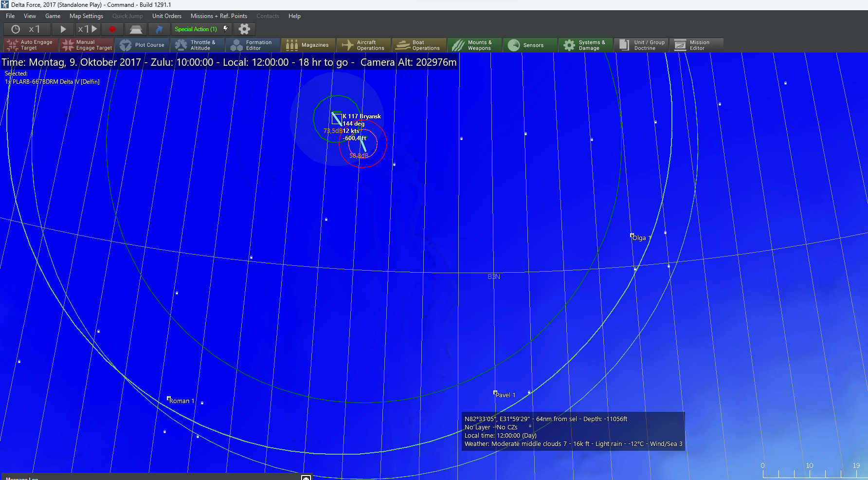
Task: Click the blue curved arrow icon
Action: [159, 29]
